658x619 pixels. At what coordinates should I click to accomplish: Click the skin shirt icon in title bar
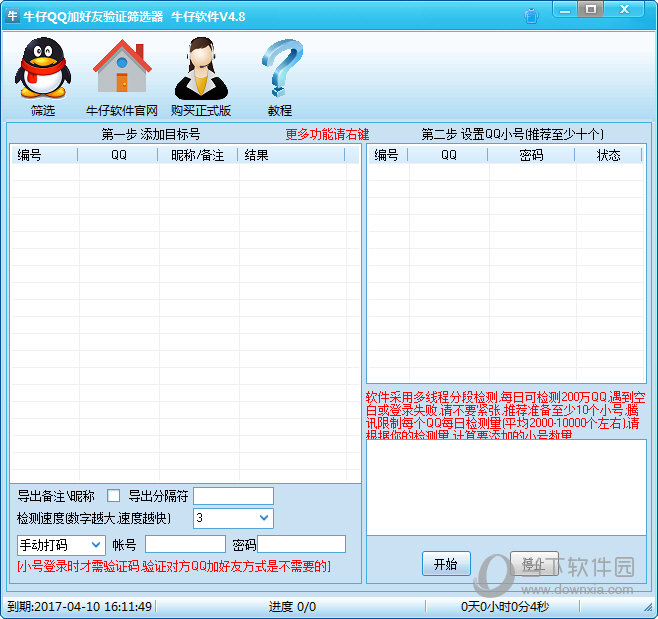point(531,16)
